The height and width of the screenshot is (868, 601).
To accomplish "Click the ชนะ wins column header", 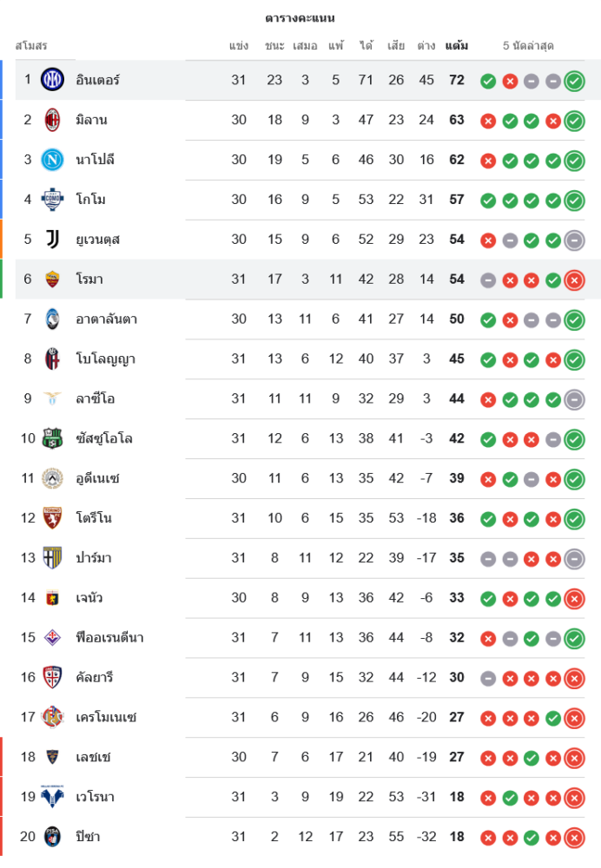I will 274,45.
